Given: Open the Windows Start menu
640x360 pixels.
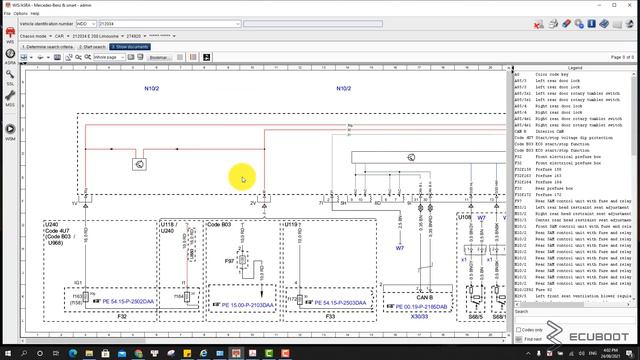Looking at the screenshot, I should [8, 353].
